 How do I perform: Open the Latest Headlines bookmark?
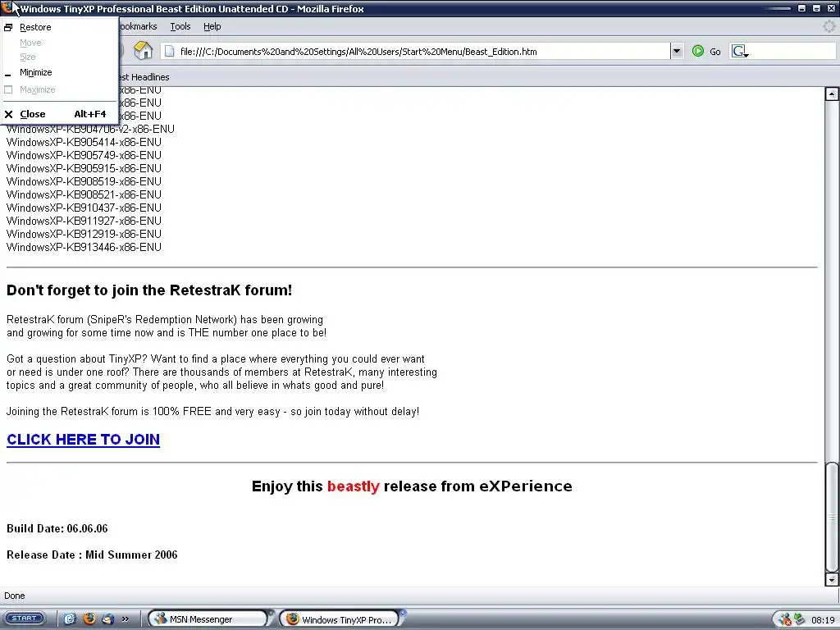(x=144, y=77)
